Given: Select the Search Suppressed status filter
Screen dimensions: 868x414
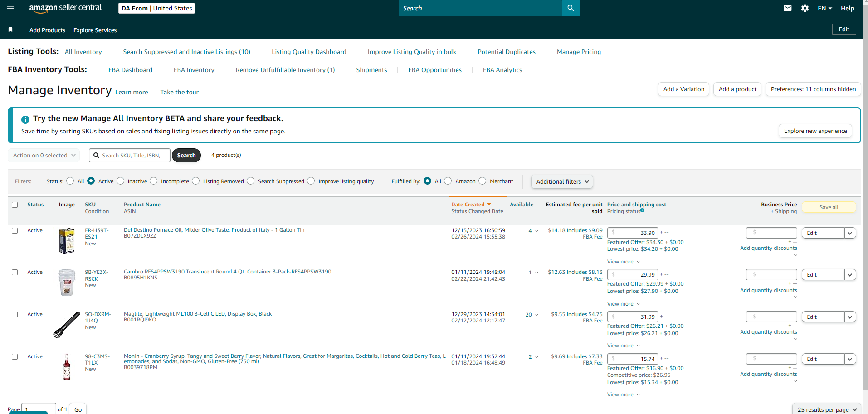Looking at the screenshot, I should 250,181.
